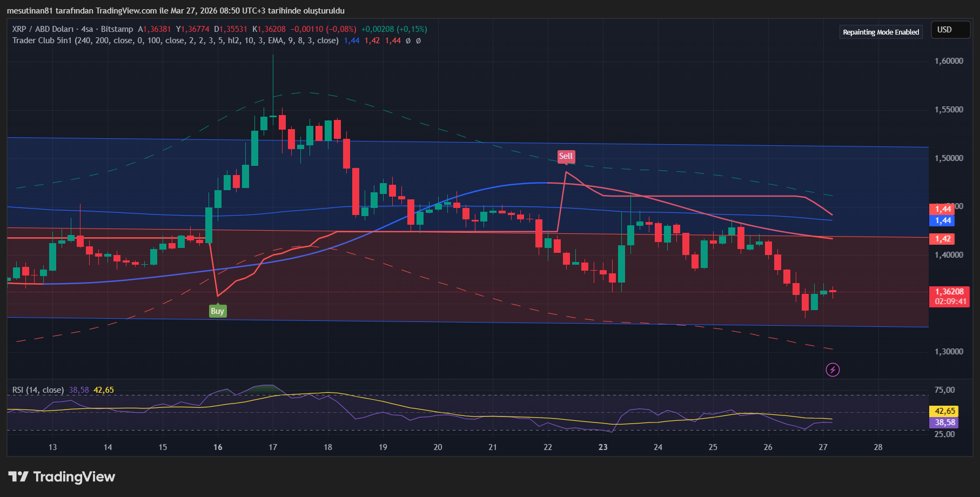This screenshot has width=980, height=497.
Task: Click the purple lightning bolt event icon
Action: 833,370
